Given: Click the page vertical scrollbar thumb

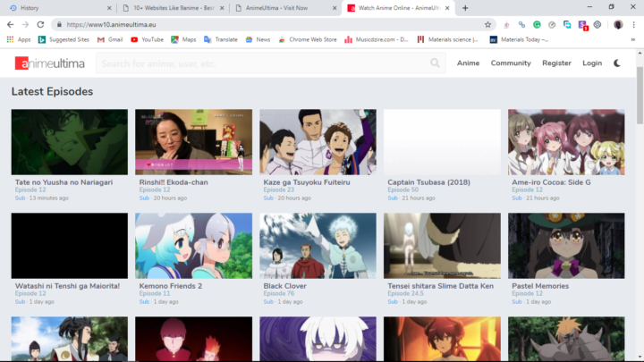Looking at the screenshot, I should pyautogui.click(x=640, y=95).
